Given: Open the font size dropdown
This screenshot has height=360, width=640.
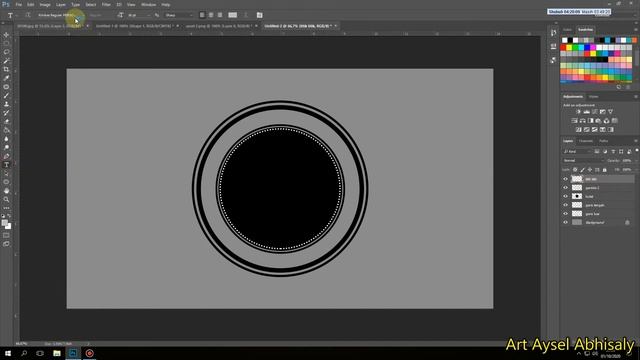Looking at the screenshot, I should pos(139,15).
